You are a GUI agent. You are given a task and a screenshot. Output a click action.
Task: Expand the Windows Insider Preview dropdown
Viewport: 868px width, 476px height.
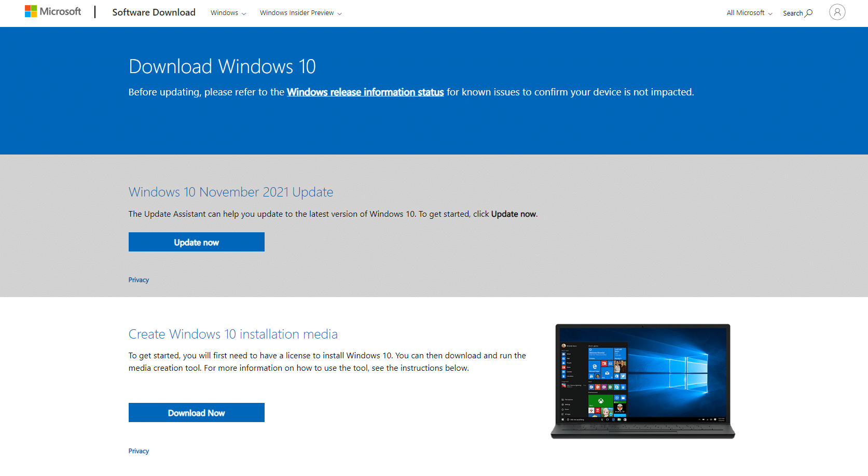click(300, 13)
